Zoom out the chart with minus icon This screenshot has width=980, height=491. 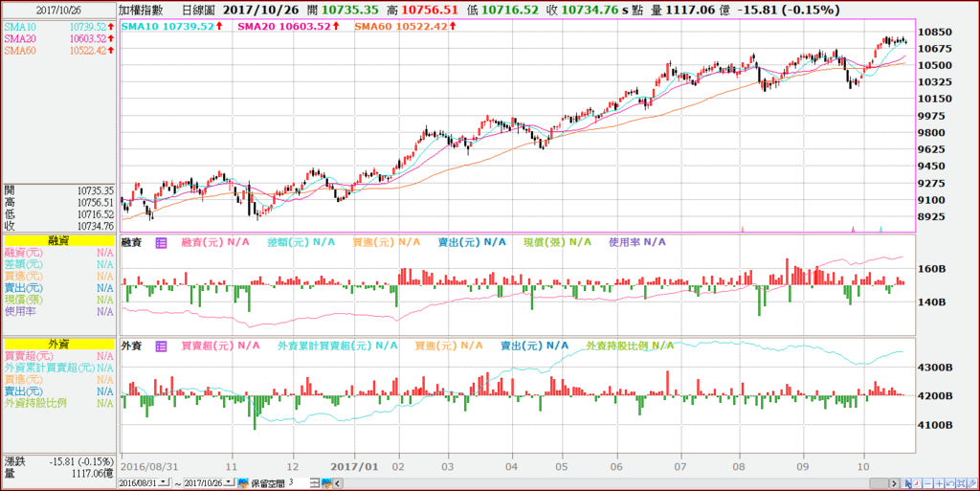(927, 483)
